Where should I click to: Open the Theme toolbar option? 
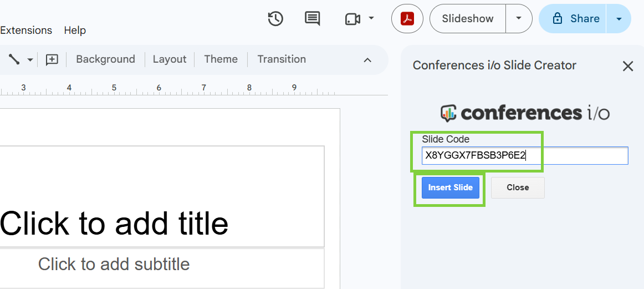[x=221, y=59]
